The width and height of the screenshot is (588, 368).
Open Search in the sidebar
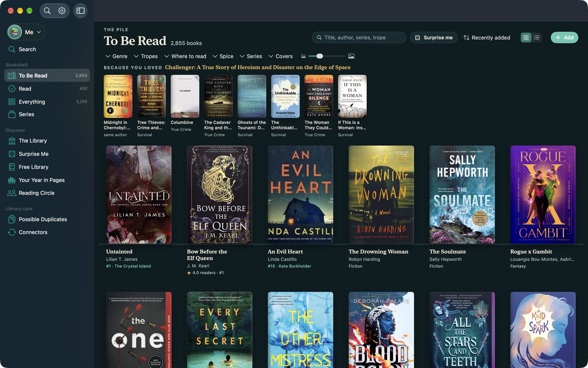(47, 49)
